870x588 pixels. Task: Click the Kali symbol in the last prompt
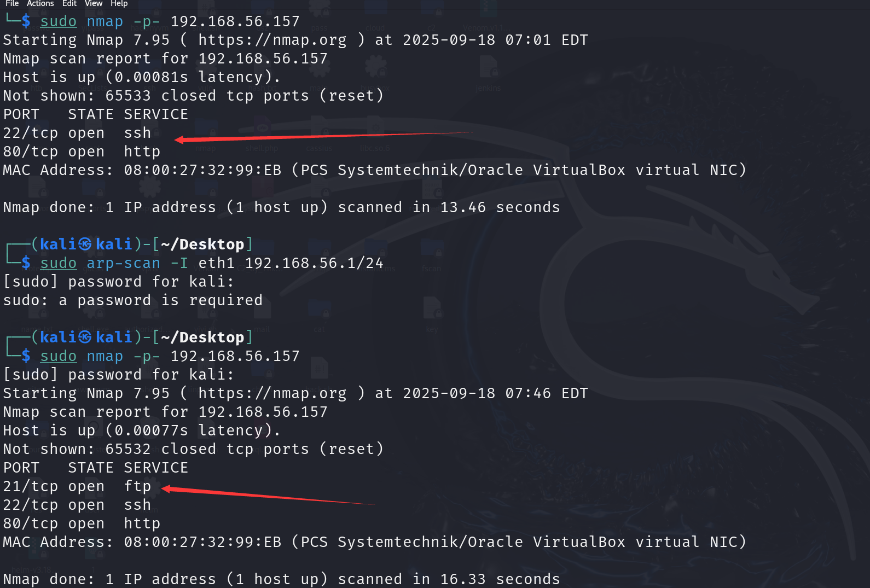coord(85,337)
